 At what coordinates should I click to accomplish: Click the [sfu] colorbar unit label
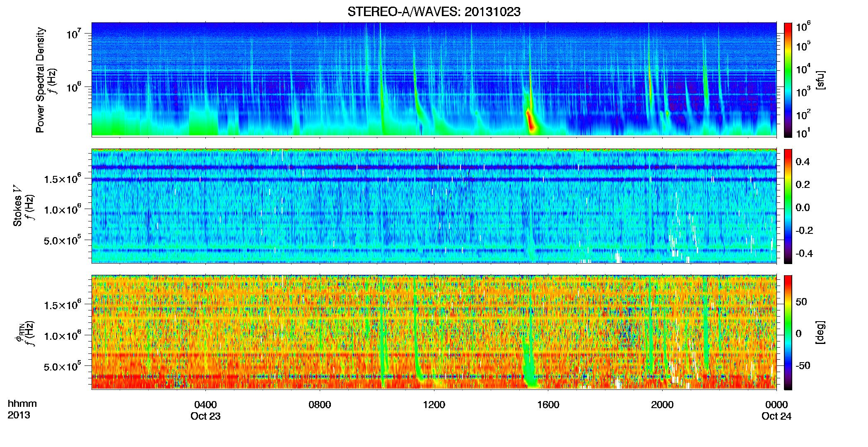pyautogui.click(x=820, y=80)
